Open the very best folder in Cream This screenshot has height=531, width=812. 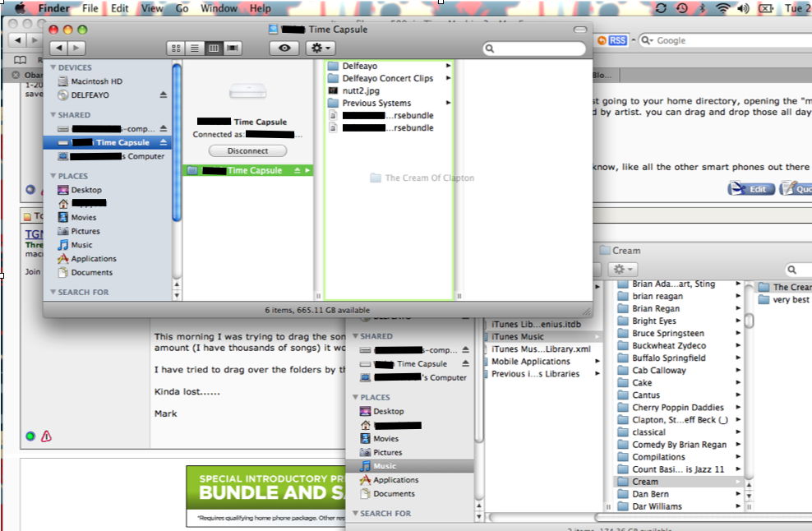coord(785,299)
